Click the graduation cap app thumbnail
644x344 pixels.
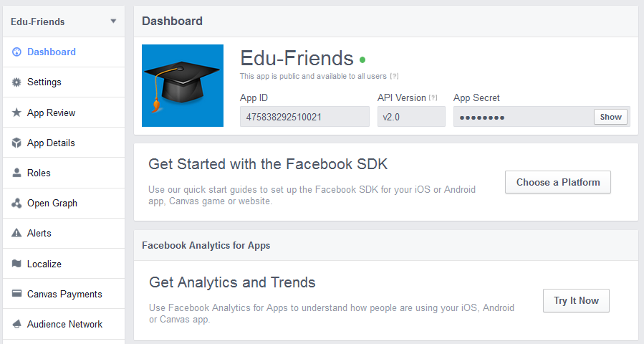click(x=183, y=85)
